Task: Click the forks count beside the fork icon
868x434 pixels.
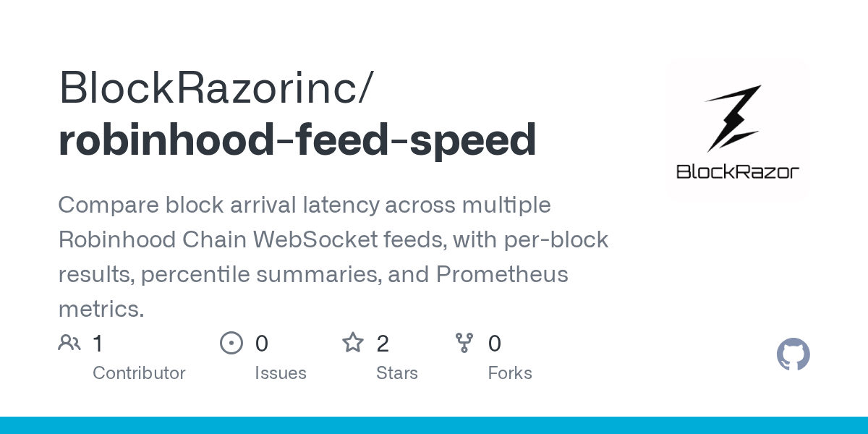Action: (x=495, y=344)
